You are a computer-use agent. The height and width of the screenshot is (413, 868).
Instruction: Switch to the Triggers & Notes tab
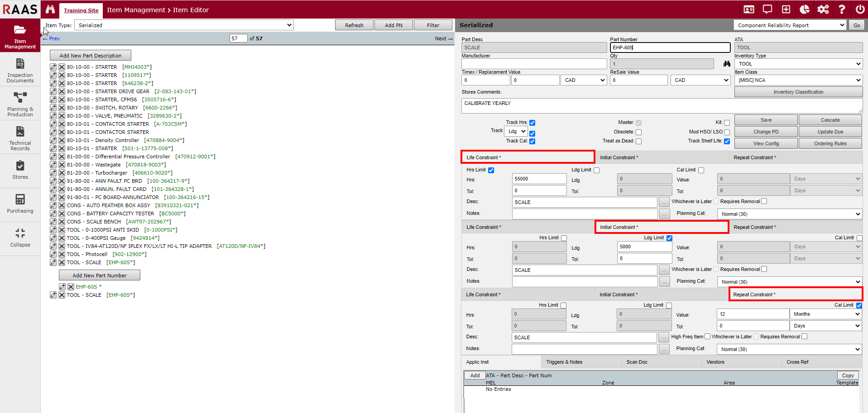(564, 362)
